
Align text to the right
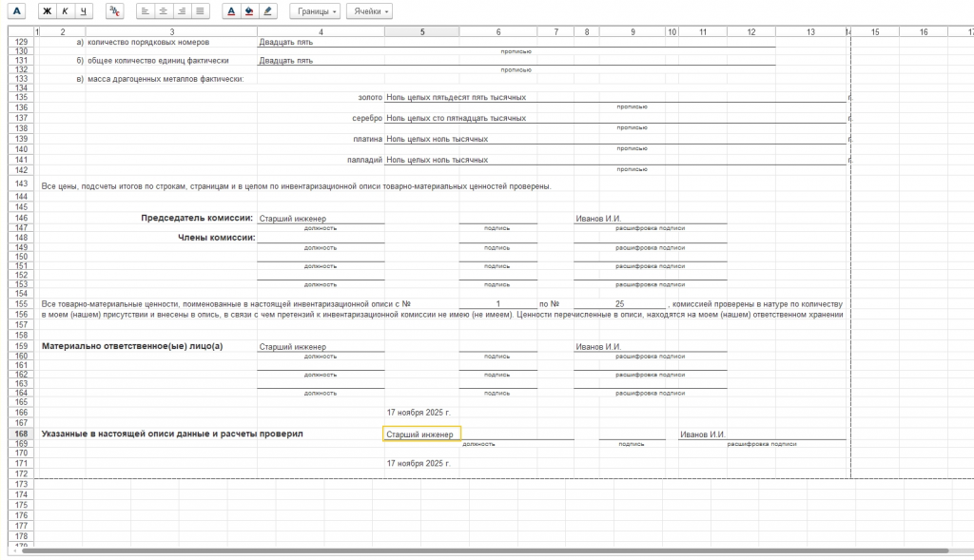click(x=182, y=11)
